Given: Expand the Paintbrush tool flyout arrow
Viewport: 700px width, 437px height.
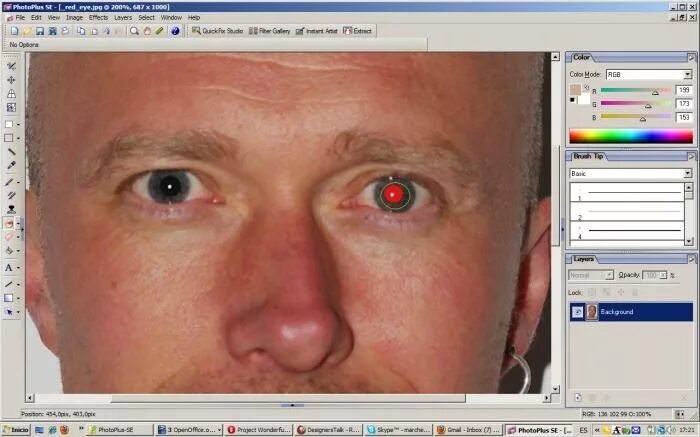Looking at the screenshot, I should [x=19, y=183].
